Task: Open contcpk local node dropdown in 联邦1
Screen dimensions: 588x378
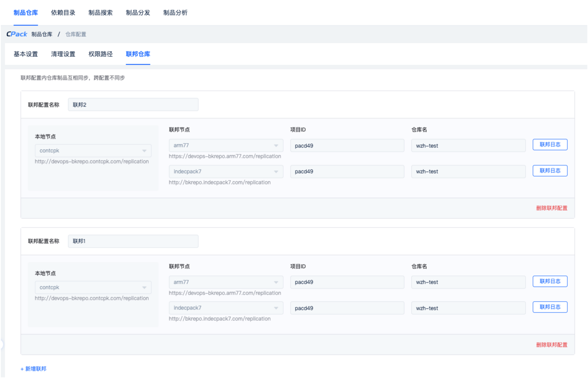Action: (93, 287)
